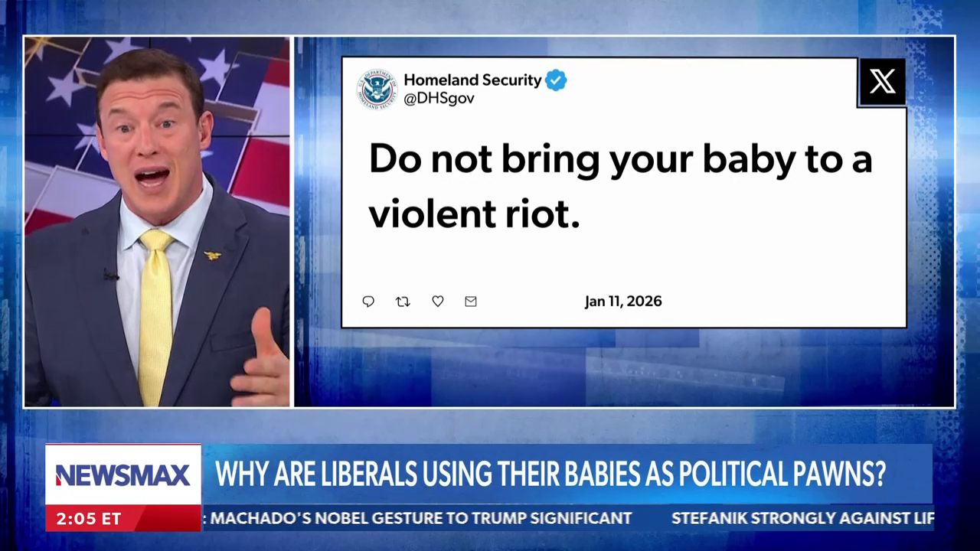The width and height of the screenshot is (980, 551).
Task: Click the host video thumbnail
Action: [157, 222]
